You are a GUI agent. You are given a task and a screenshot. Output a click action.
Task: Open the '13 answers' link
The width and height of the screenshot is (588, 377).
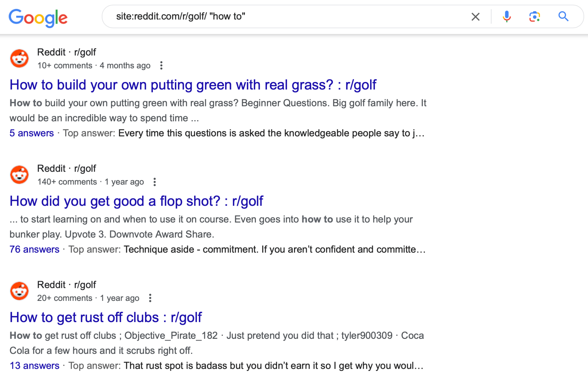(x=34, y=366)
